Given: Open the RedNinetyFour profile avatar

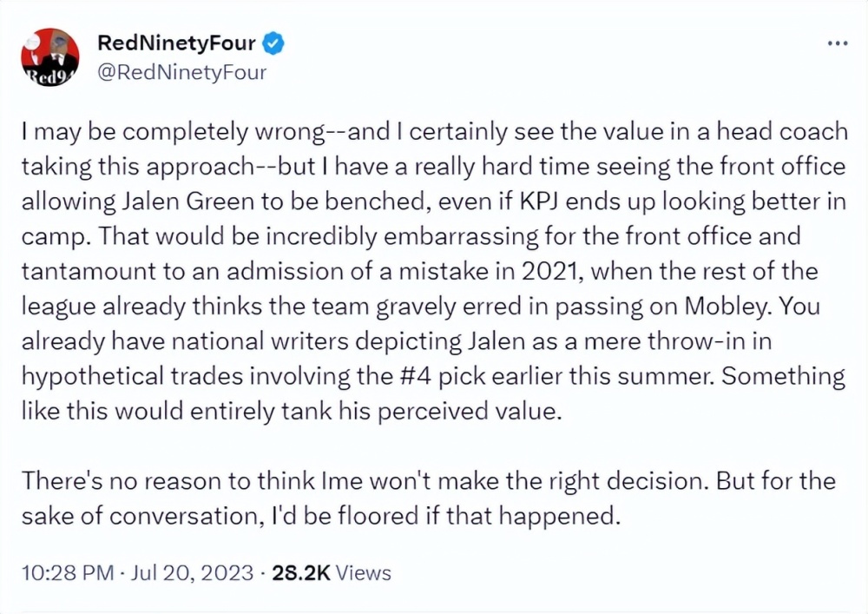Looking at the screenshot, I should coord(49,57).
